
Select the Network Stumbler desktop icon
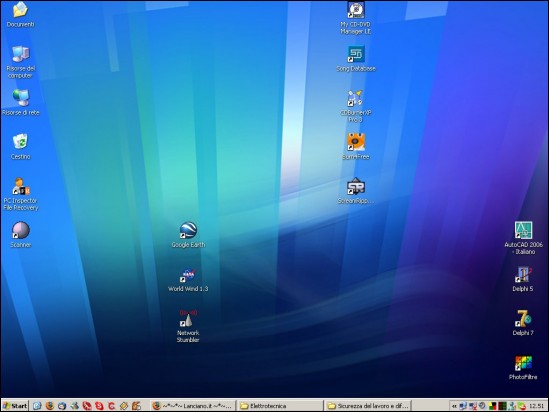188,326
